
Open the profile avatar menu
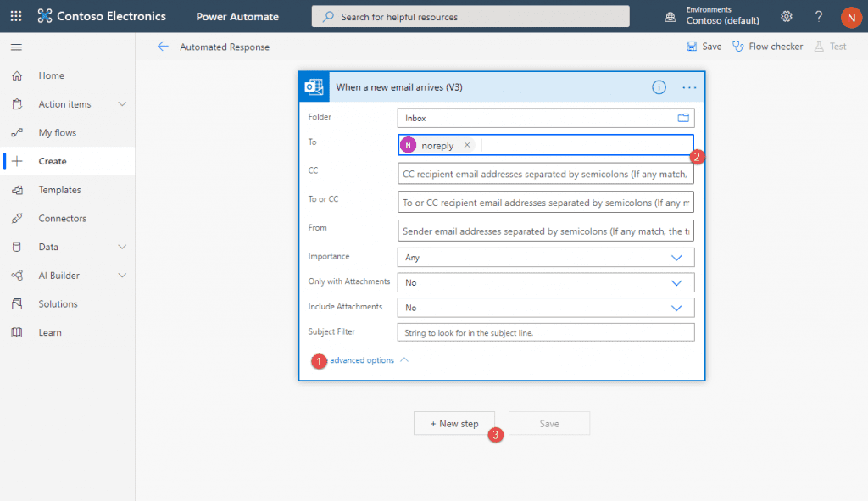[851, 16]
